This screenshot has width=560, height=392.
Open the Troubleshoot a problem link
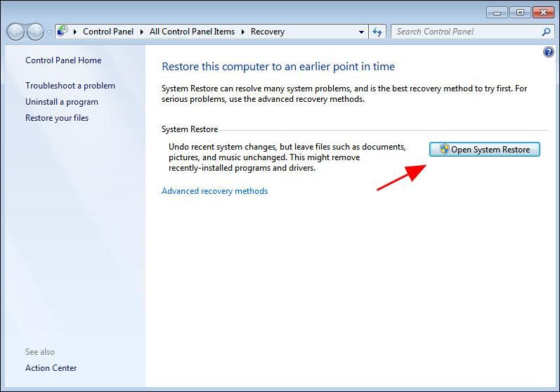pyautogui.click(x=70, y=86)
